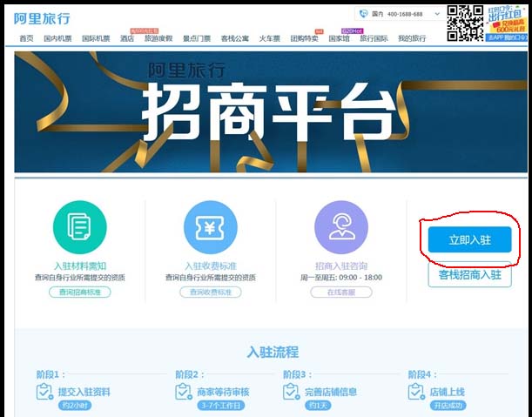Click the purple customer service headset icon
Viewport: 532px width, 417px height.
pyautogui.click(x=341, y=227)
